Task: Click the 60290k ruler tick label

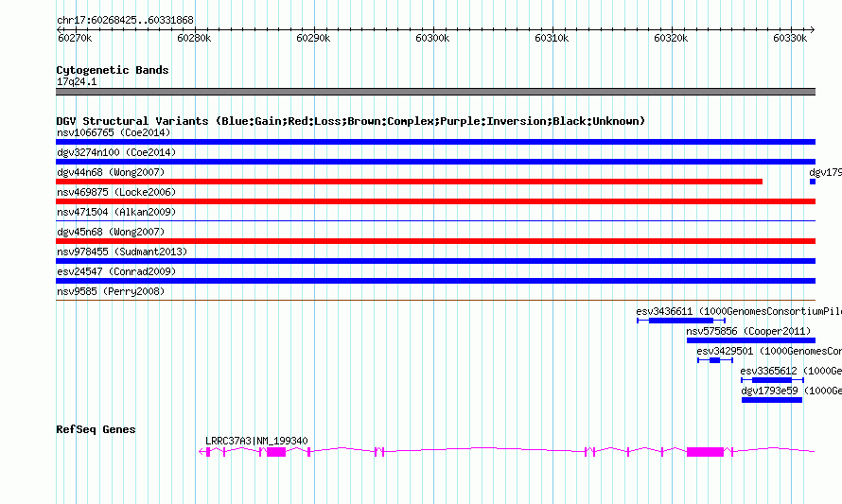Action: (313, 38)
